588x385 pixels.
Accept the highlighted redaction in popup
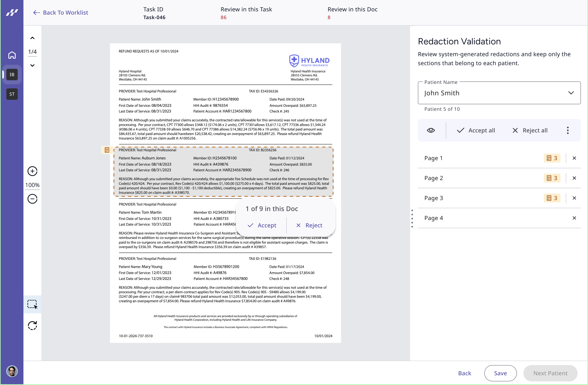tap(262, 225)
